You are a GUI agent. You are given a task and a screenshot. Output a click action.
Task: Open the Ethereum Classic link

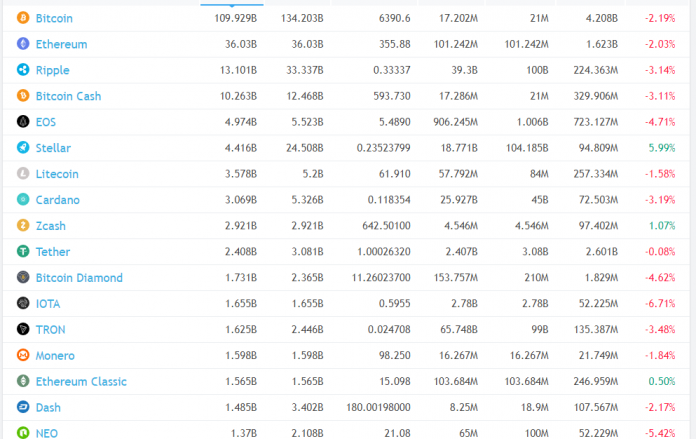[81, 381]
